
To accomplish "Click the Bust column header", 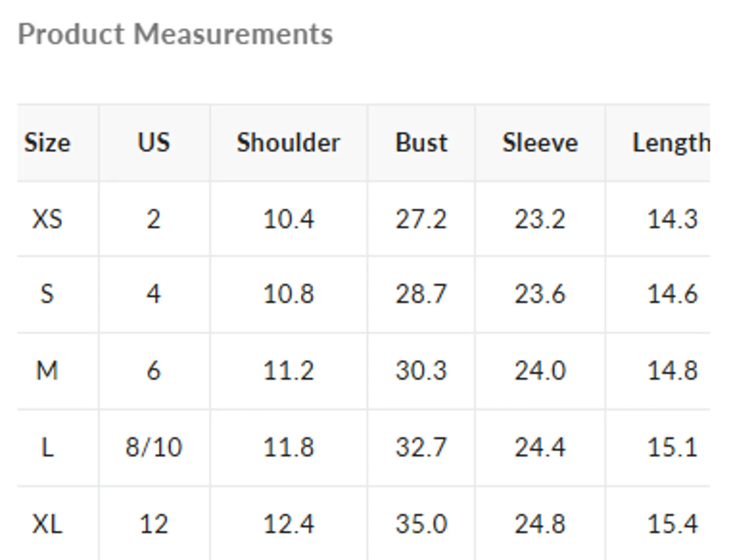I will 421,142.
